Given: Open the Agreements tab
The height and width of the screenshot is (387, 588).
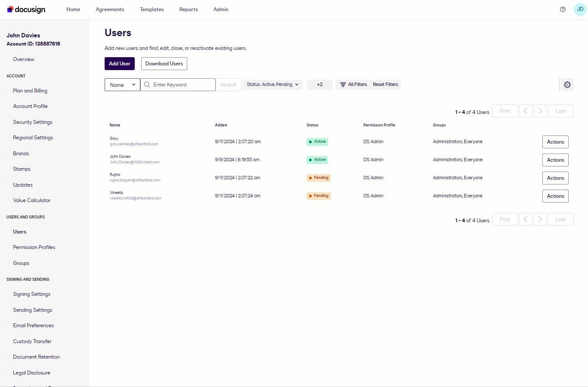Looking at the screenshot, I should pyautogui.click(x=110, y=9).
